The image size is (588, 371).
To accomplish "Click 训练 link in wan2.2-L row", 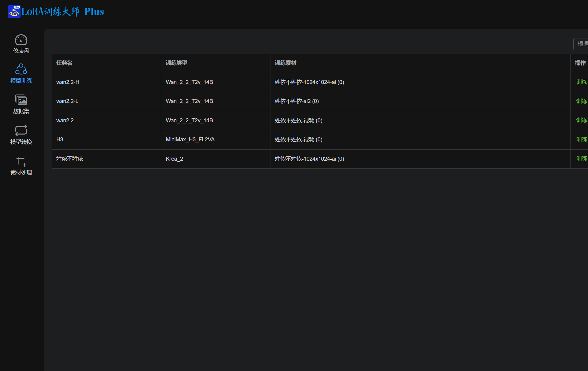I will pyautogui.click(x=581, y=101).
